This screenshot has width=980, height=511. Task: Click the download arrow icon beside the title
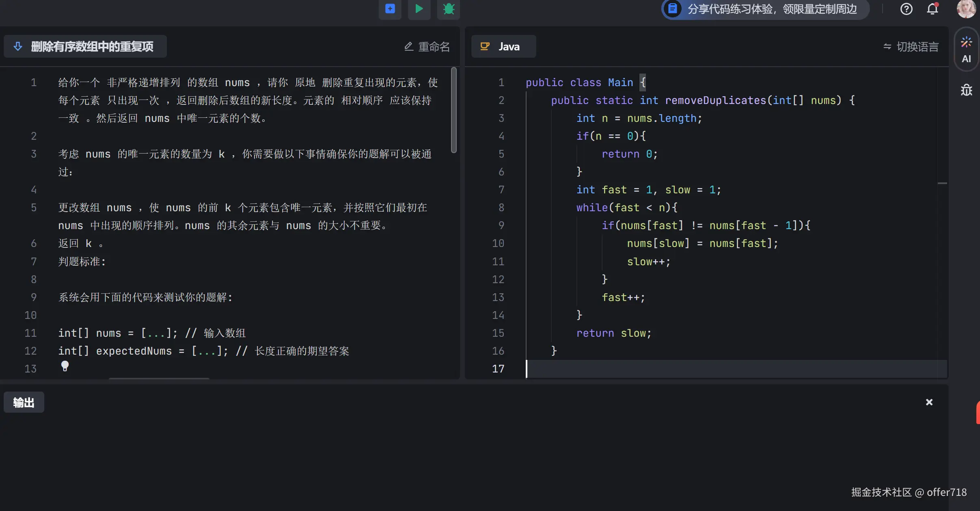pos(18,47)
